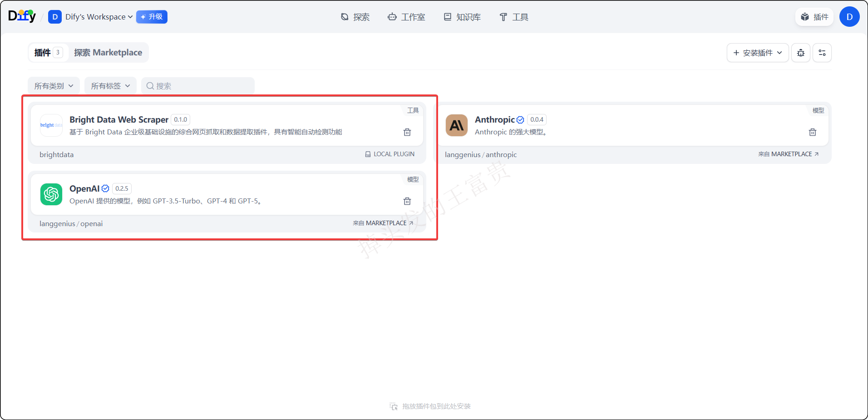Go to the 探索 explore menu
868x420 pixels.
click(x=355, y=17)
